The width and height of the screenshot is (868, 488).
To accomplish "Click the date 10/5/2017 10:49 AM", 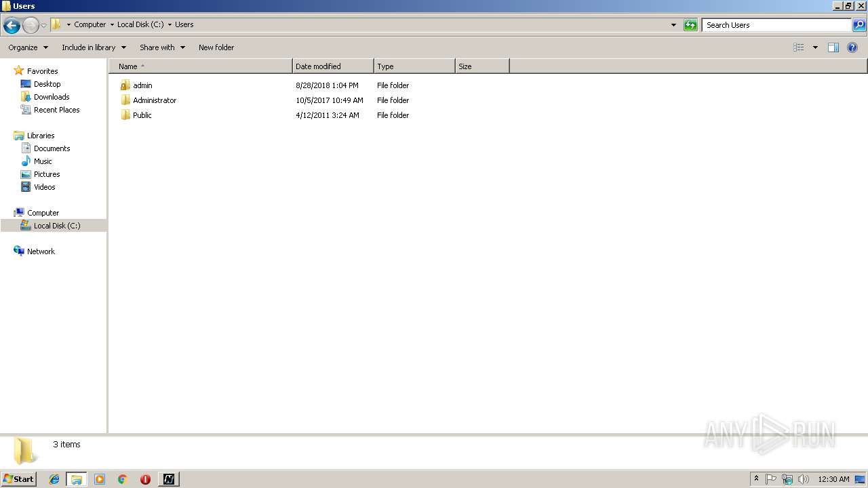I will [x=330, y=100].
